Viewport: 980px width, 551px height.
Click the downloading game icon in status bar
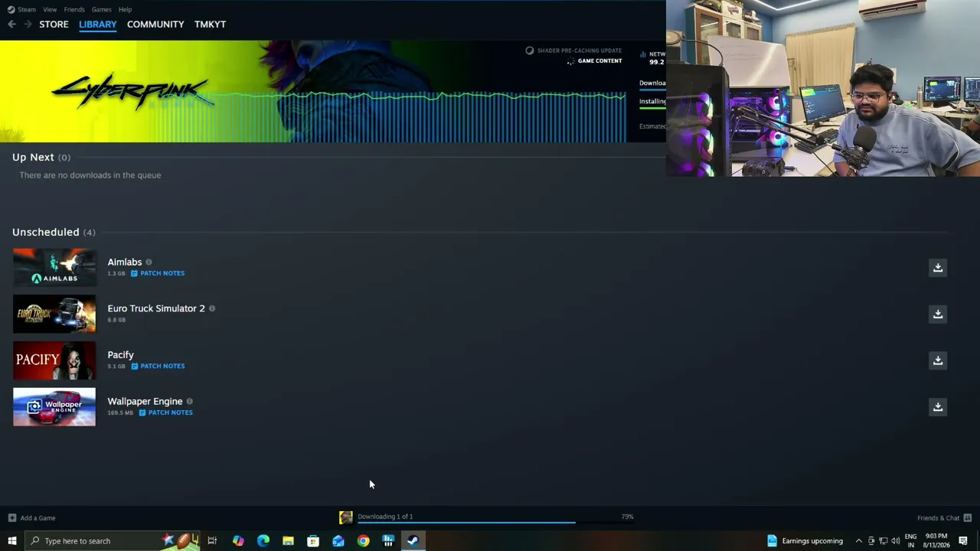pyautogui.click(x=346, y=518)
